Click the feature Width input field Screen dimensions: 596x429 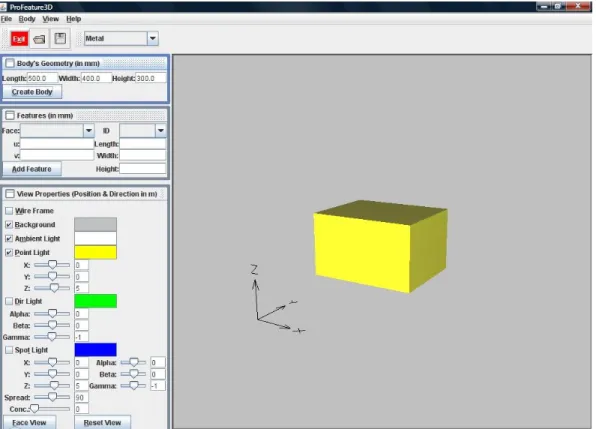click(x=143, y=155)
